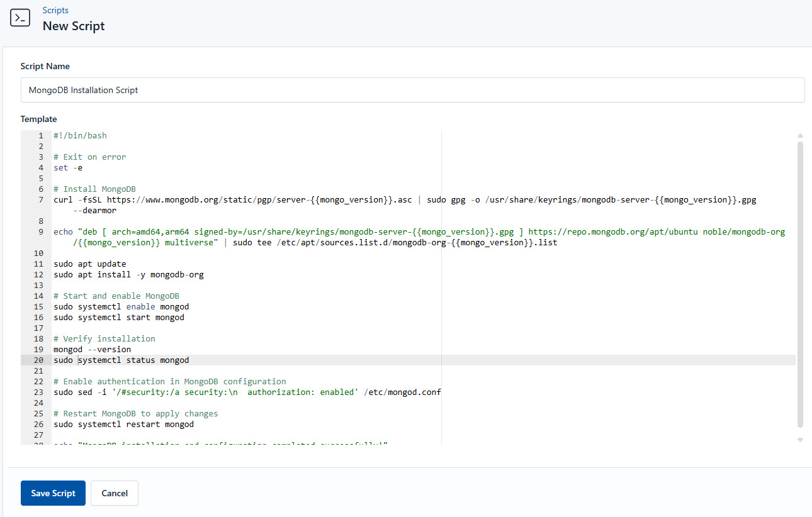
Task: Select line number 20 in the gutter
Action: (x=38, y=360)
